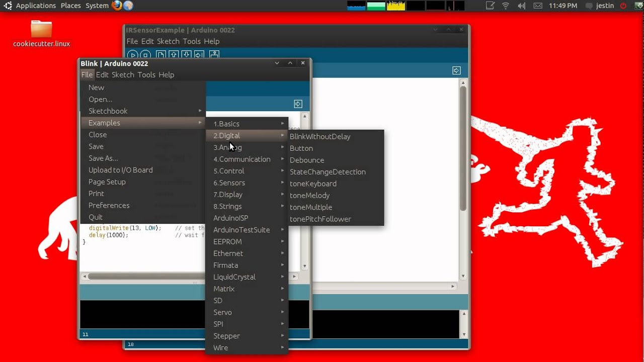Open the volume indicator in top panel
This screenshot has height=362, width=644.
pyautogui.click(x=521, y=6)
